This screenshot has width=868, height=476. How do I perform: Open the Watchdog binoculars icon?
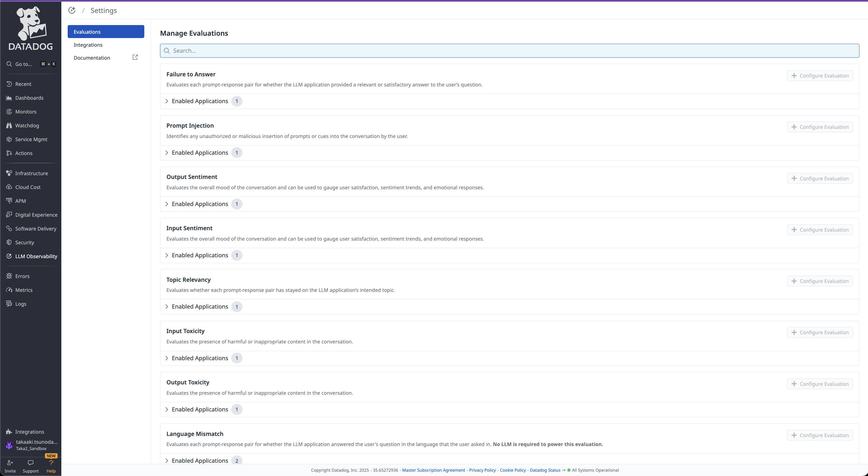(x=9, y=125)
